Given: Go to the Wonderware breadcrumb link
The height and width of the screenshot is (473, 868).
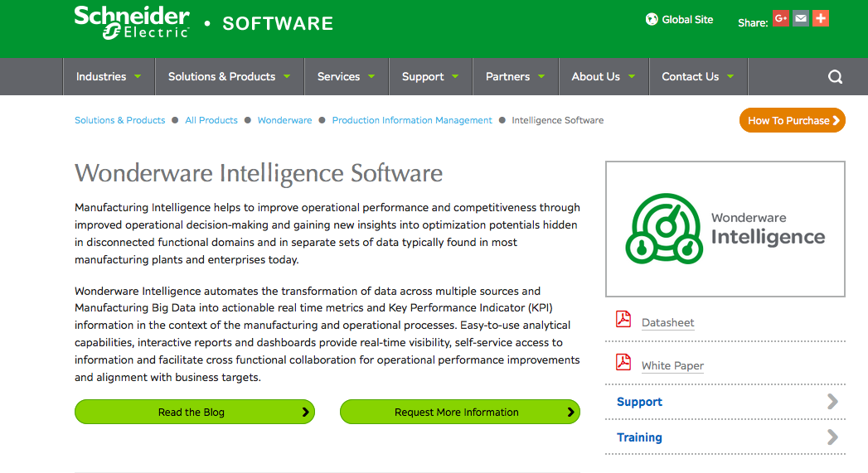Looking at the screenshot, I should pos(284,120).
